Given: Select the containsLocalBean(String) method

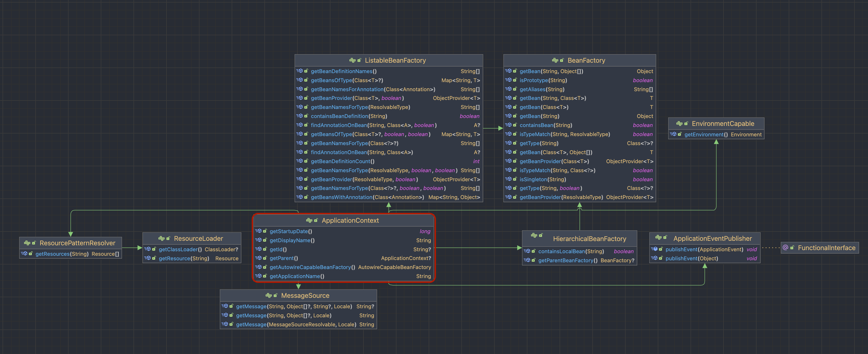Looking at the screenshot, I should click(571, 251).
